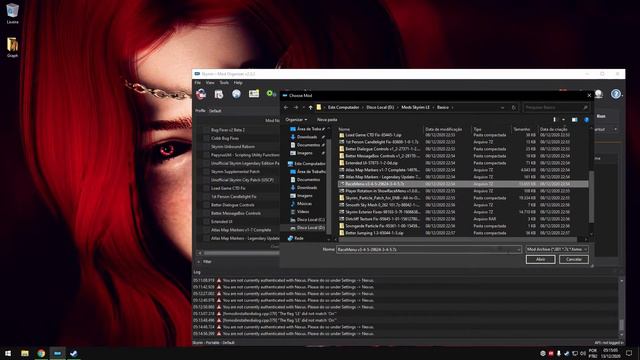The height and width of the screenshot is (360, 640).
Task: Open the Windows Start menu
Action: (x=8, y=353)
